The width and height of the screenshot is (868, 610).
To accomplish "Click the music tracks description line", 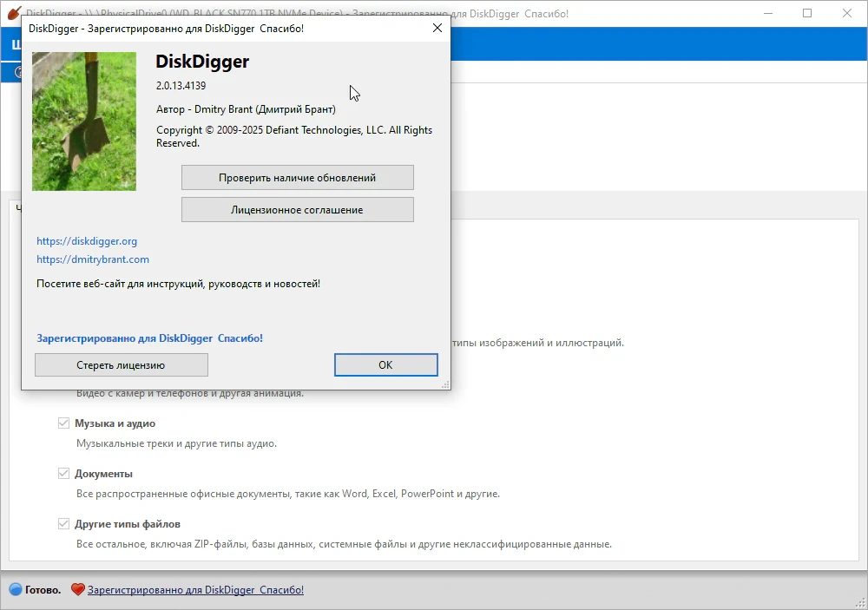I will tap(176, 443).
